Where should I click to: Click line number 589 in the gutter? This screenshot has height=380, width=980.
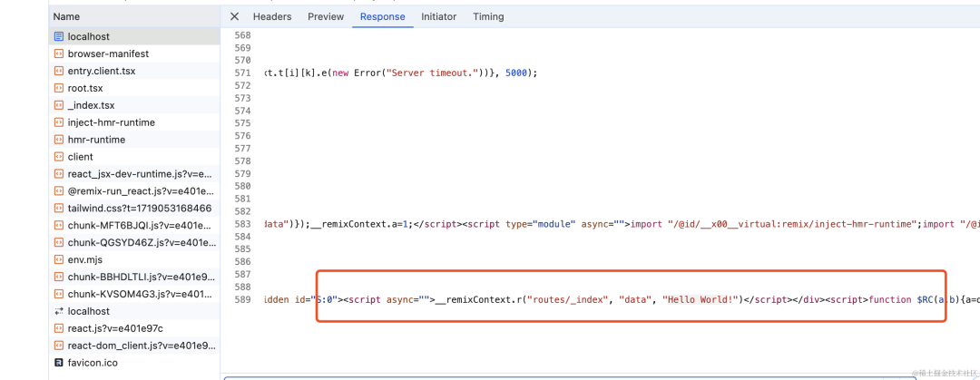click(242, 299)
